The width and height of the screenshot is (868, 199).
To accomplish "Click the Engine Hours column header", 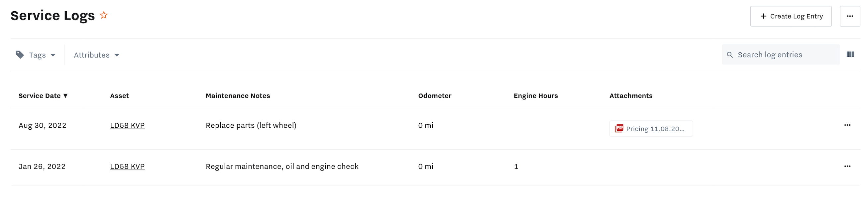I will coord(536,96).
